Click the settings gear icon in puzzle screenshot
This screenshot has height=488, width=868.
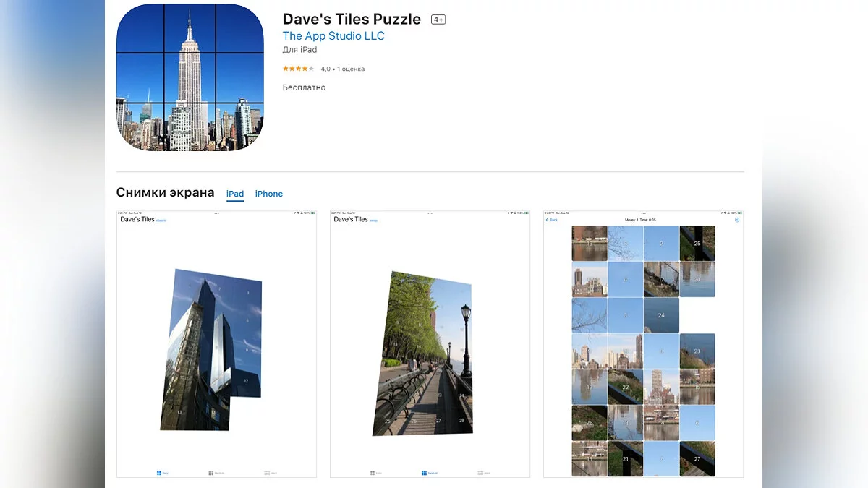point(737,220)
